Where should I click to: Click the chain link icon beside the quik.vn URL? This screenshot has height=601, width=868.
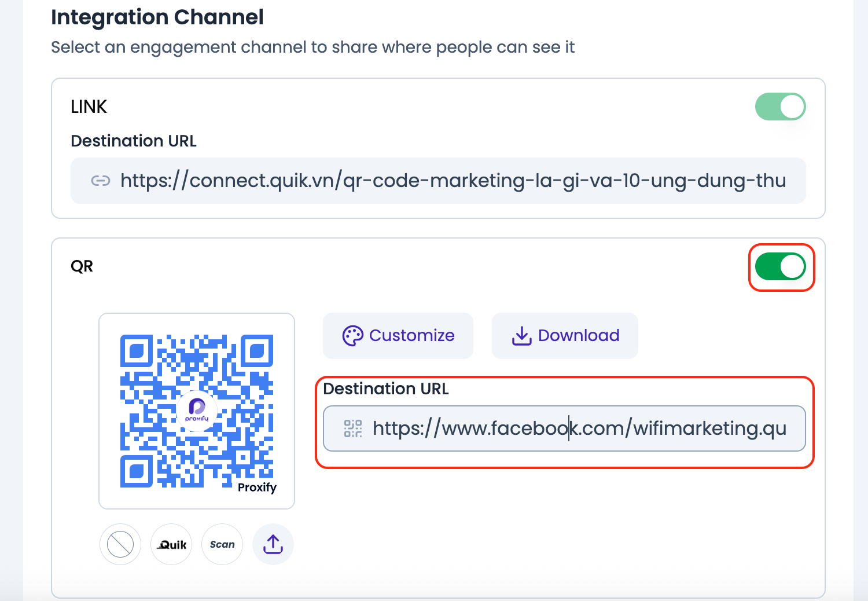101,181
